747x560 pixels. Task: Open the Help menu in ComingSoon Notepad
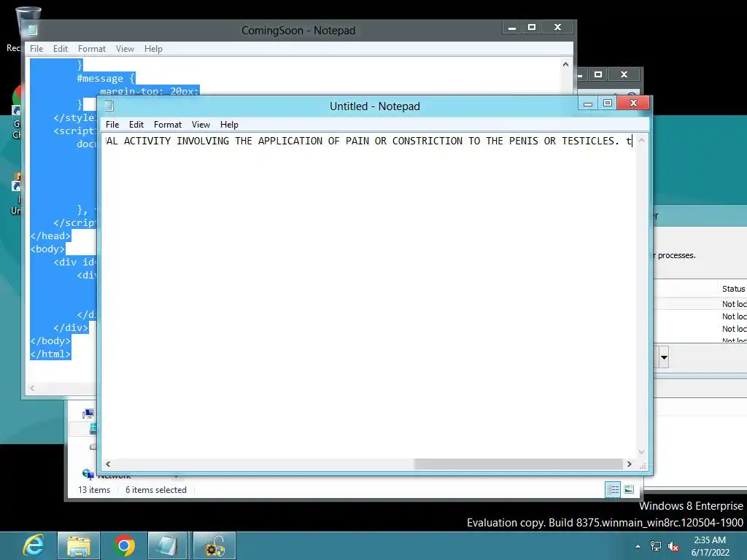[x=153, y=49]
